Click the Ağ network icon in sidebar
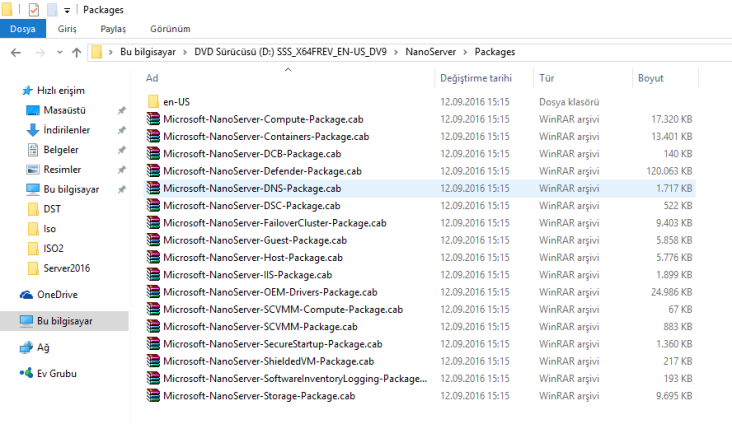Viewport: 732px width, 424px height. point(28,347)
